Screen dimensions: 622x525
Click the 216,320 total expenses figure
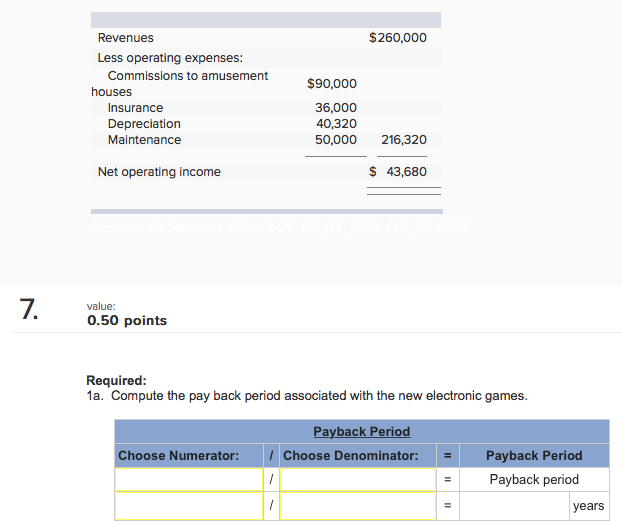point(404,140)
